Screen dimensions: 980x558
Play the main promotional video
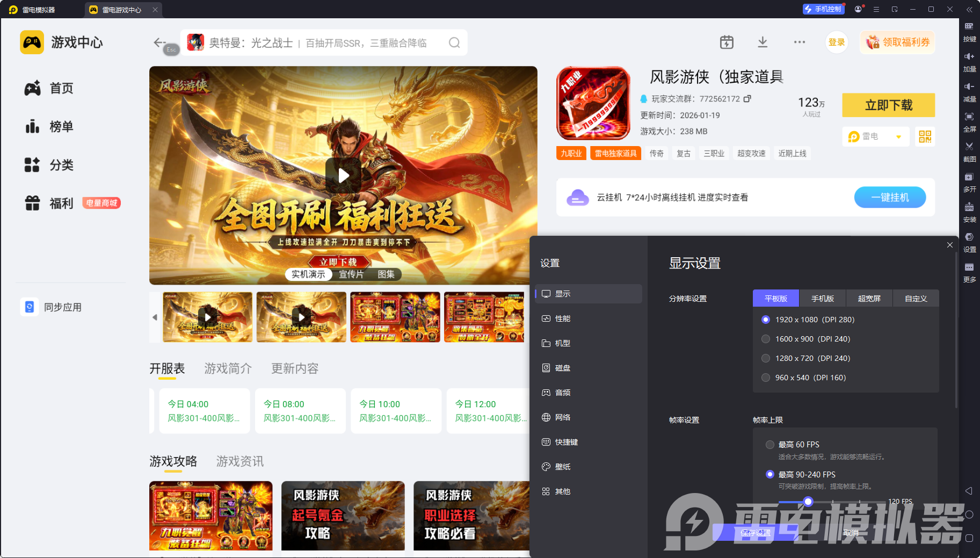click(343, 176)
